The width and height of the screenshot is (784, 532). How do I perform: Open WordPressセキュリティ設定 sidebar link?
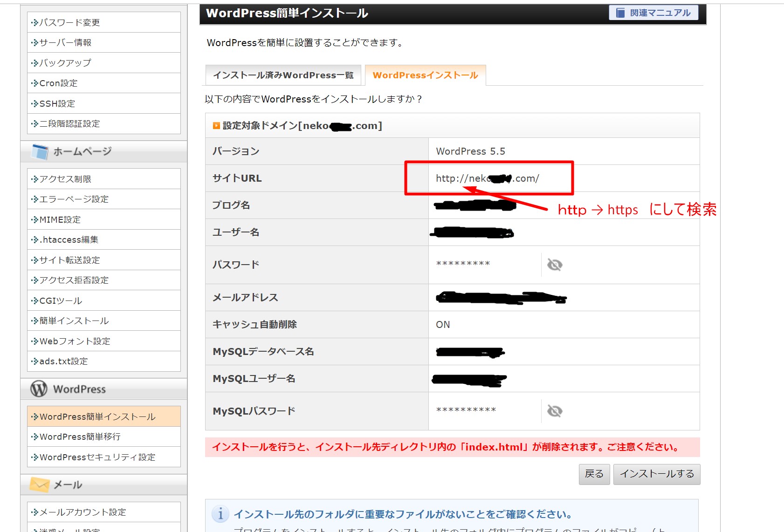coord(104,457)
